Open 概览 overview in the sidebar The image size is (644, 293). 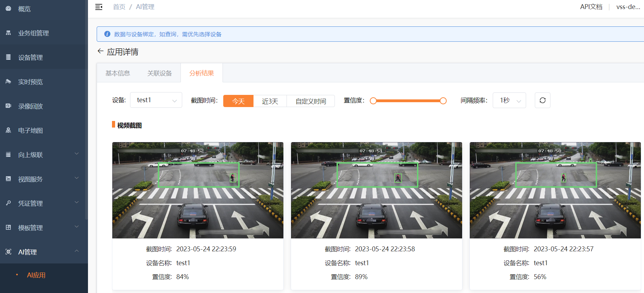(x=24, y=9)
